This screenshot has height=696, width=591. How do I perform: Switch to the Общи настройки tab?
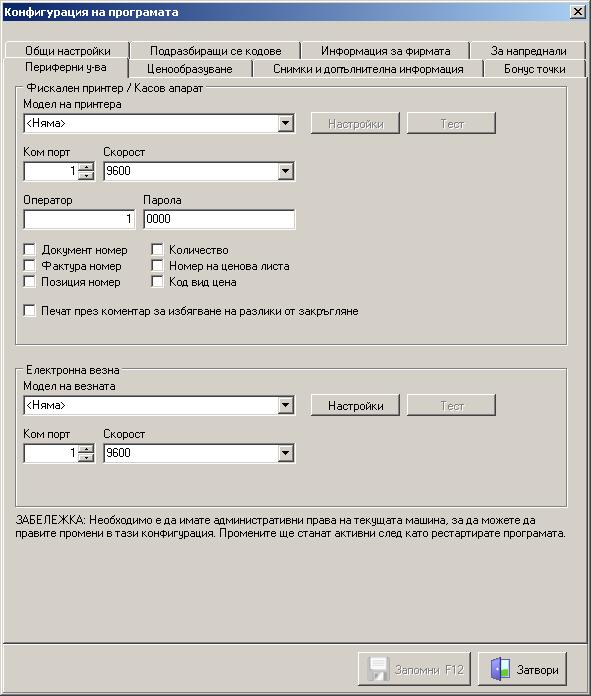67,51
